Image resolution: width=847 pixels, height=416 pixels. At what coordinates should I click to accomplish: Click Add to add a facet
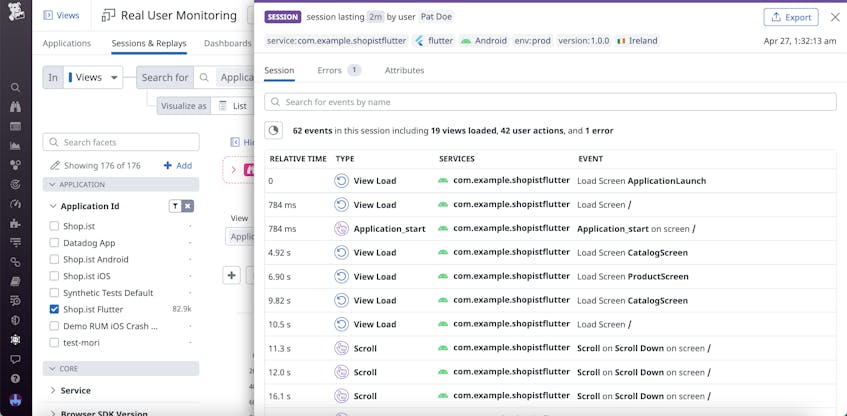[178, 166]
